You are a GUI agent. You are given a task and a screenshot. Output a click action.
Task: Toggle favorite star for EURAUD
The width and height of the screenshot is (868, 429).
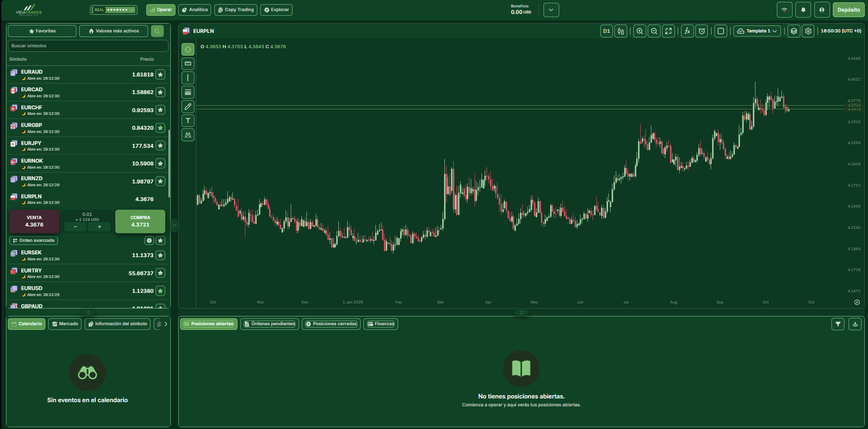click(160, 75)
